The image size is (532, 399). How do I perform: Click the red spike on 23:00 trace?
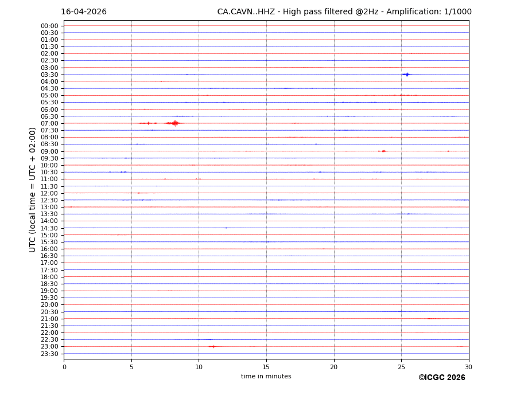tap(213, 346)
